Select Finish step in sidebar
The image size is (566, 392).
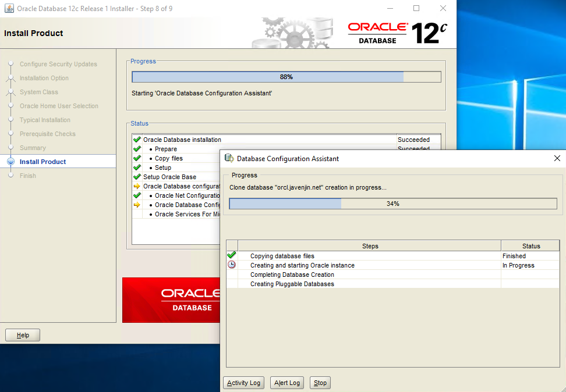pos(28,176)
